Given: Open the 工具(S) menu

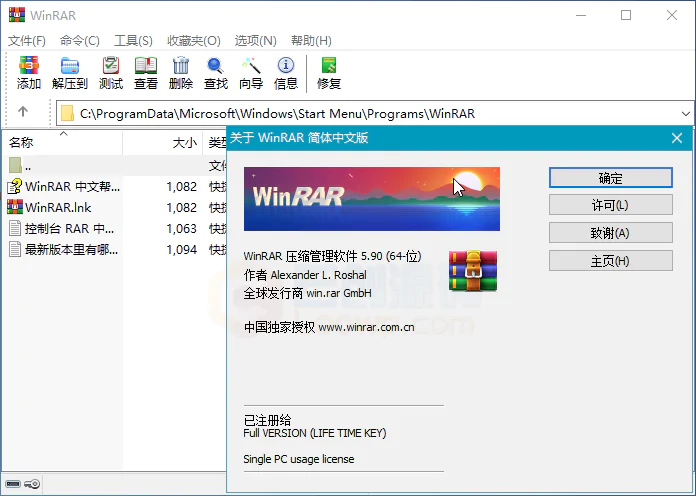Looking at the screenshot, I should 133,41.
